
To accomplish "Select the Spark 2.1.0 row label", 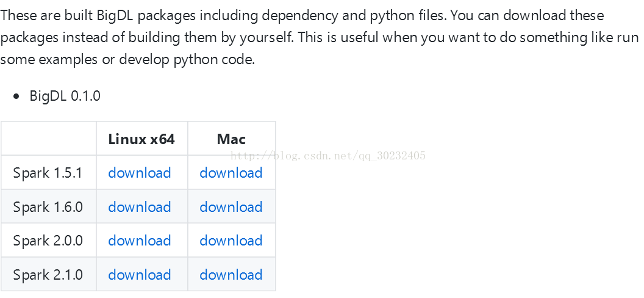I will click(x=48, y=275).
